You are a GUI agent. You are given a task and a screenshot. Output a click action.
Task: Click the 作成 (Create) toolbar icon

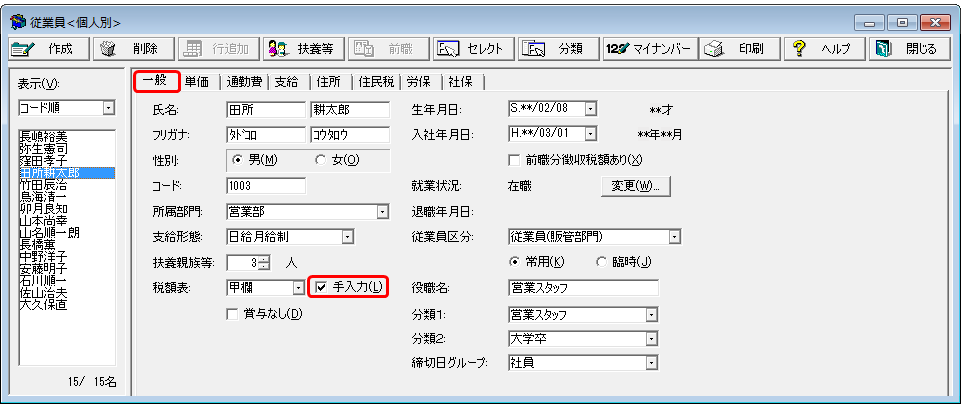[22, 48]
